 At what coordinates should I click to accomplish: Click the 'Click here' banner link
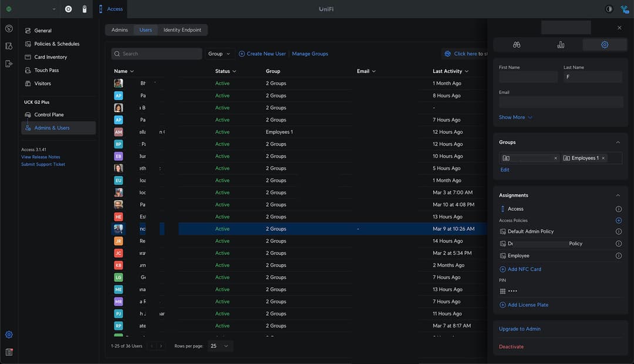pyautogui.click(x=466, y=54)
